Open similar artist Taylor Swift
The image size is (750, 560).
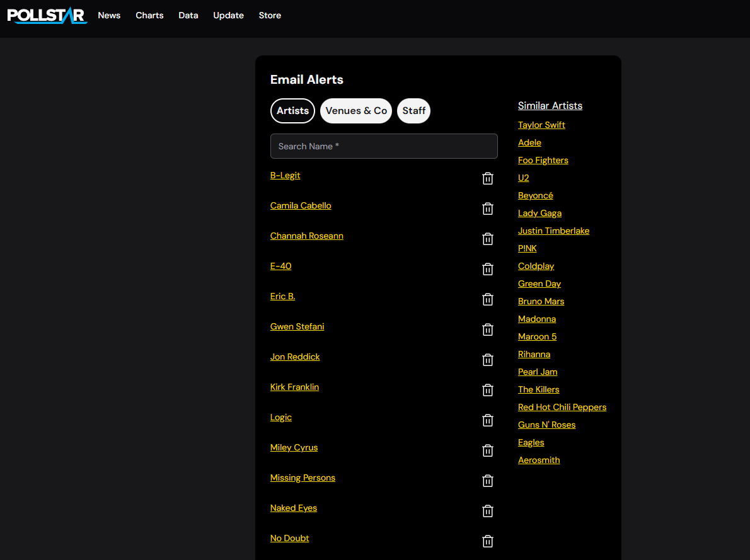pos(541,125)
